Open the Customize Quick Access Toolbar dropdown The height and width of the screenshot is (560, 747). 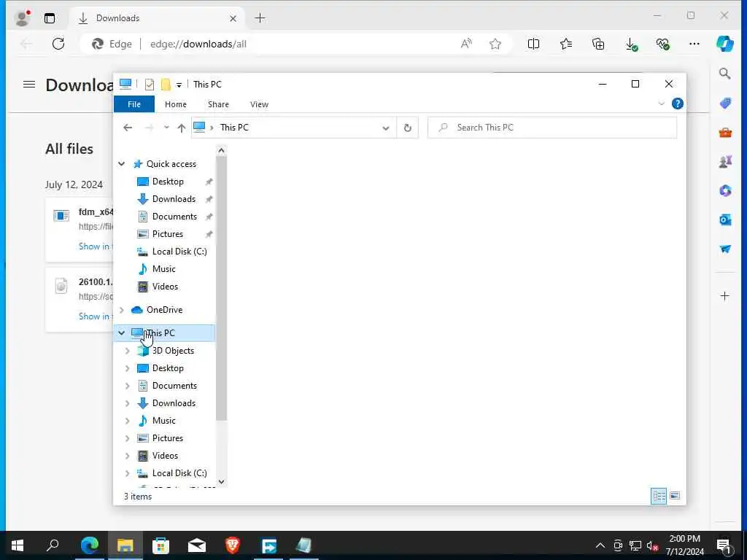(x=179, y=85)
